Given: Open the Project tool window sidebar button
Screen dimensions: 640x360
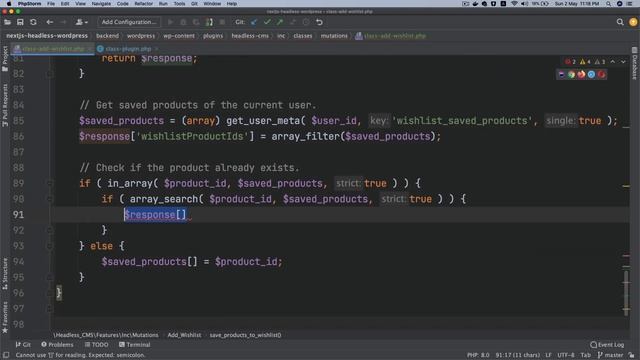Looking at the screenshot, I should click(x=5, y=59).
